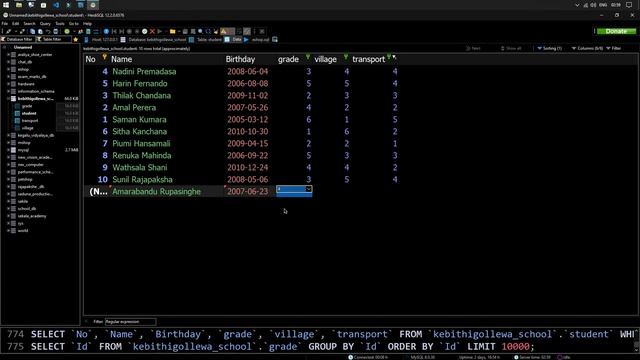This screenshot has width=640, height=360.
Task: Switch to Database: kebithigollewa_school tab
Action: [153, 40]
